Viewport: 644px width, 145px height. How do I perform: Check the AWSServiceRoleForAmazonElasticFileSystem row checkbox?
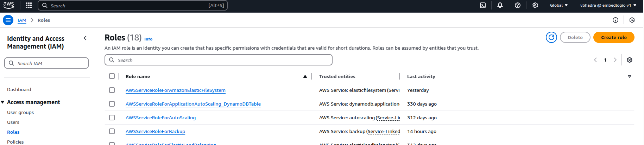click(x=112, y=90)
